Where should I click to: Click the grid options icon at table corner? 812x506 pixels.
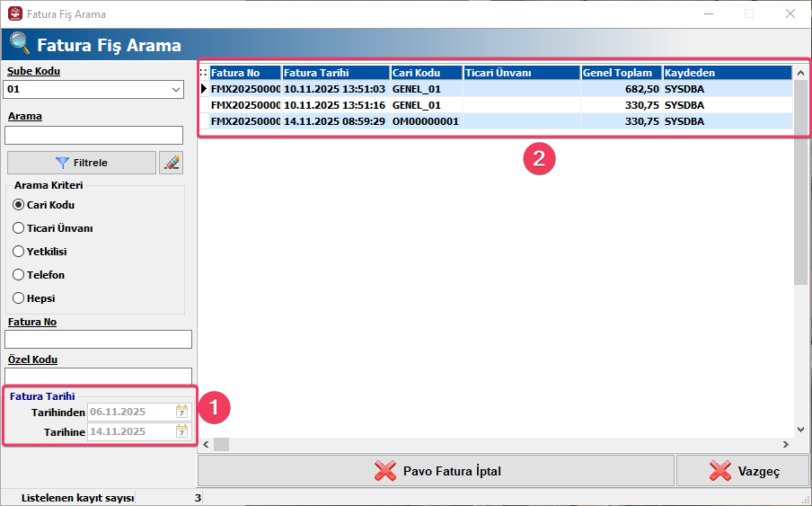[203, 73]
